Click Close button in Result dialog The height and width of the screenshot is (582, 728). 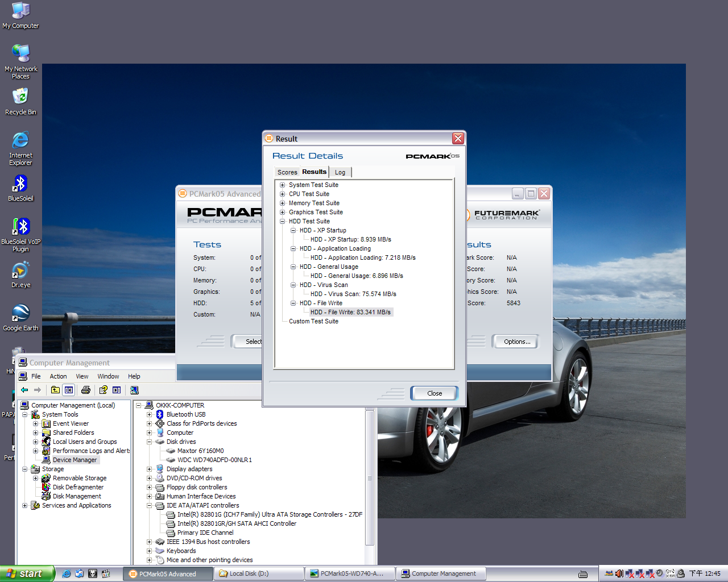pyautogui.click(x=435, y=393)
